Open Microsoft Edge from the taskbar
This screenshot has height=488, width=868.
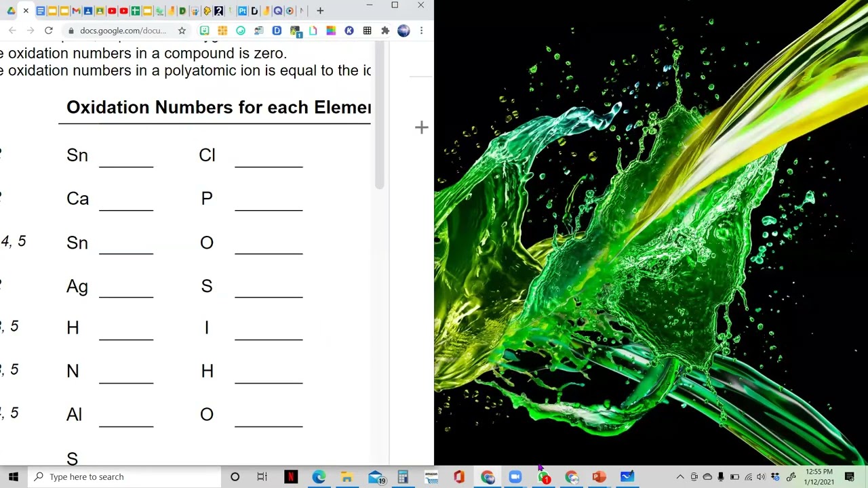click(x=319, y=476)
